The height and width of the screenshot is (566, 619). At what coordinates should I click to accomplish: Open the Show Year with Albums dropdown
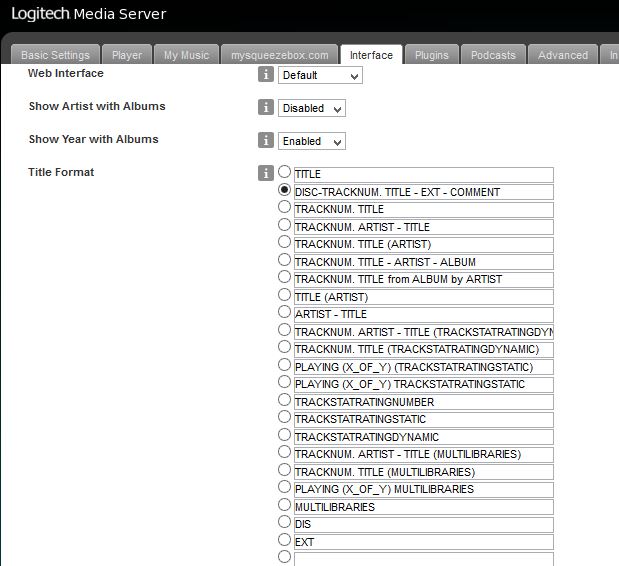point(313,141)
